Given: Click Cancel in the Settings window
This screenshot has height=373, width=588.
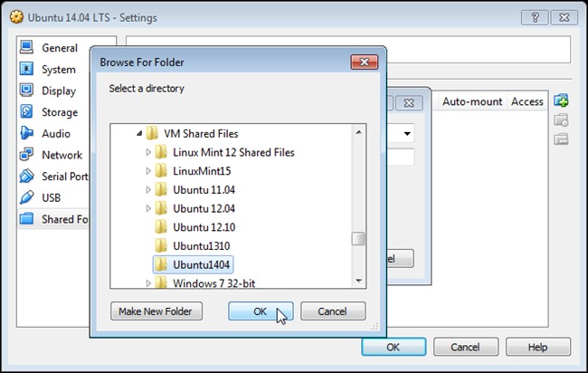Looking at the screenshot, I should [x=466, y=347].
